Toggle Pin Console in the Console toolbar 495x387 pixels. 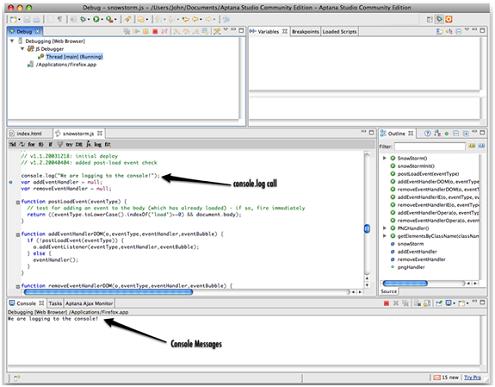[x=439, y=303]
